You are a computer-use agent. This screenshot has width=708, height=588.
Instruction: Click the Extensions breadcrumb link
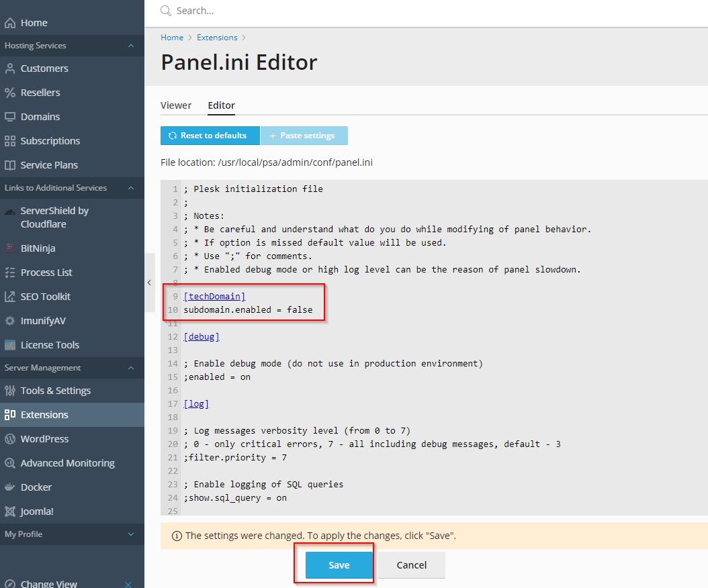217,38
